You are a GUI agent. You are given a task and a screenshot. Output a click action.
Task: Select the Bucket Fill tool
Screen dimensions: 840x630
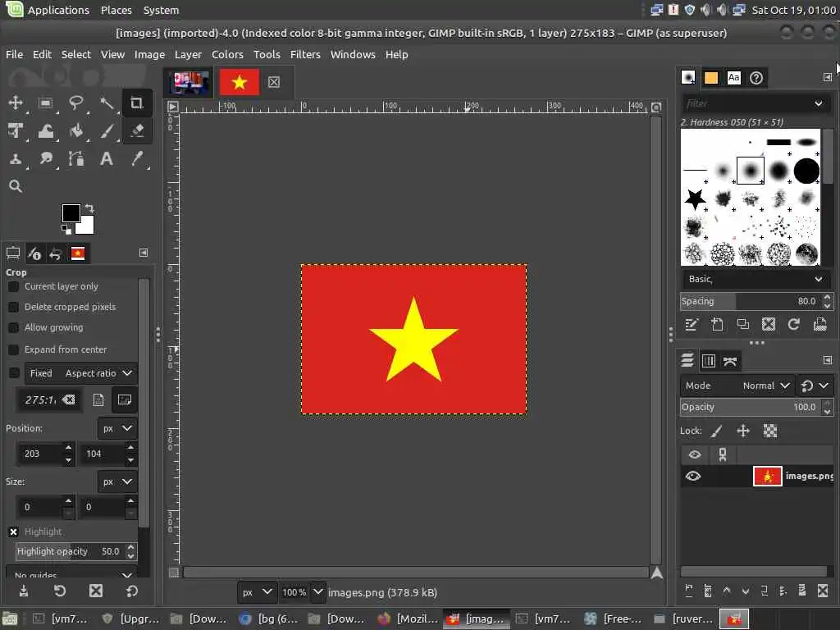coord(76,130)
